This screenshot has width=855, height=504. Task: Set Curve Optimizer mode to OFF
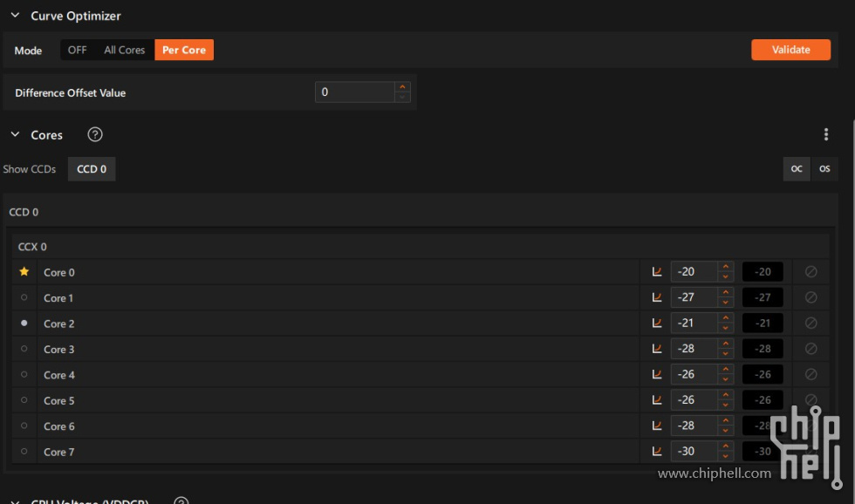click(x=78, y=50)
